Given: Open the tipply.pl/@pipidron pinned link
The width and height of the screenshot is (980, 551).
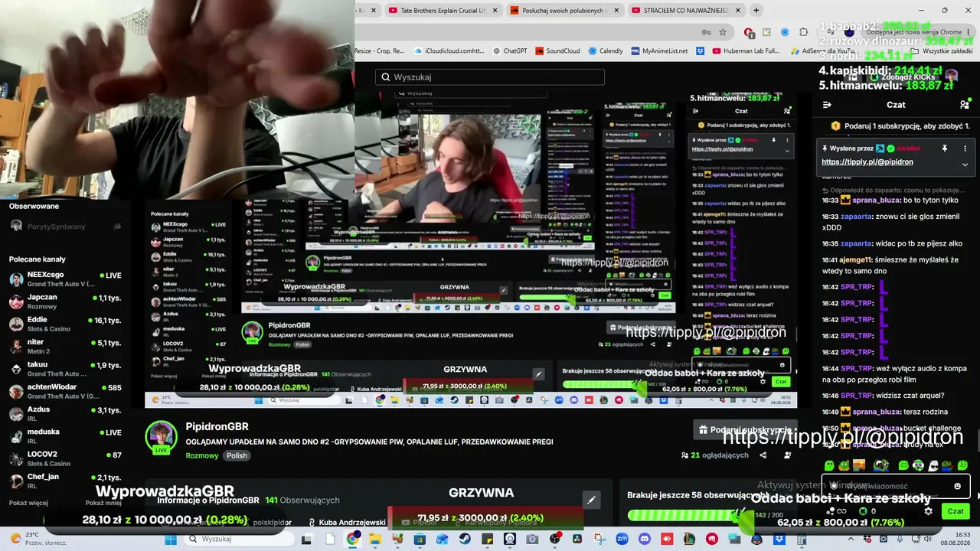Looking at the screenshot, I should [867, 162].
